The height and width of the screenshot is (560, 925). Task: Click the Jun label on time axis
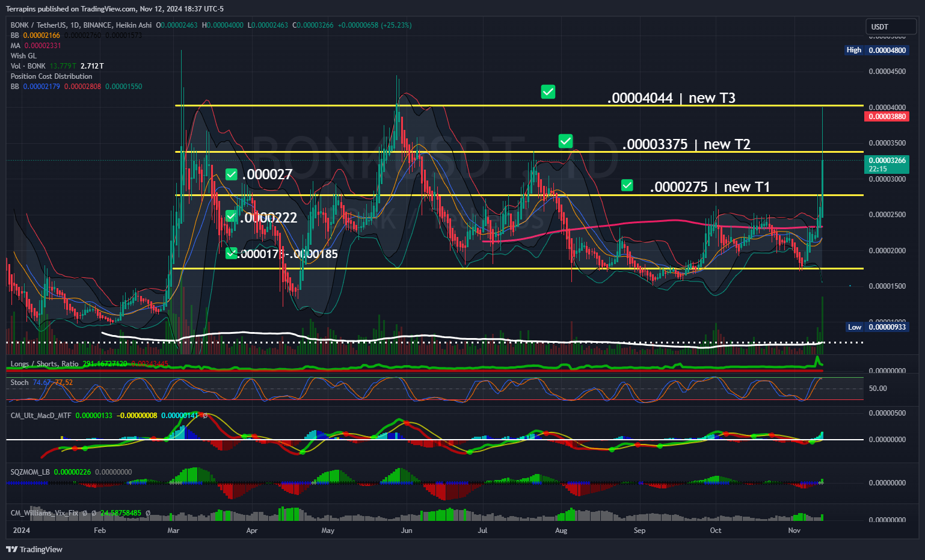[407, 531]
